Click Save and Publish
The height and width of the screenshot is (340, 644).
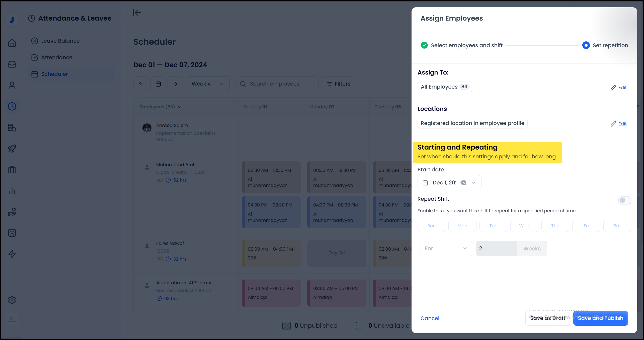pos(600,318)
